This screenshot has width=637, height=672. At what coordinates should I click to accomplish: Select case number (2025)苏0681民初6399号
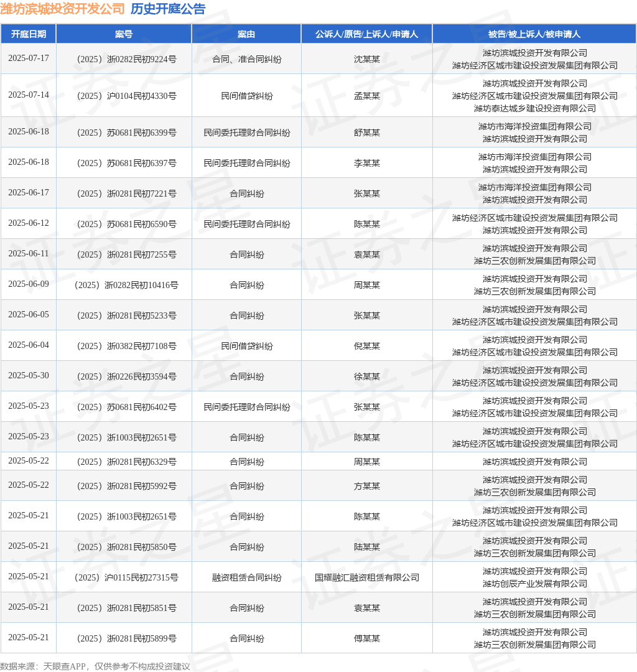126,133
